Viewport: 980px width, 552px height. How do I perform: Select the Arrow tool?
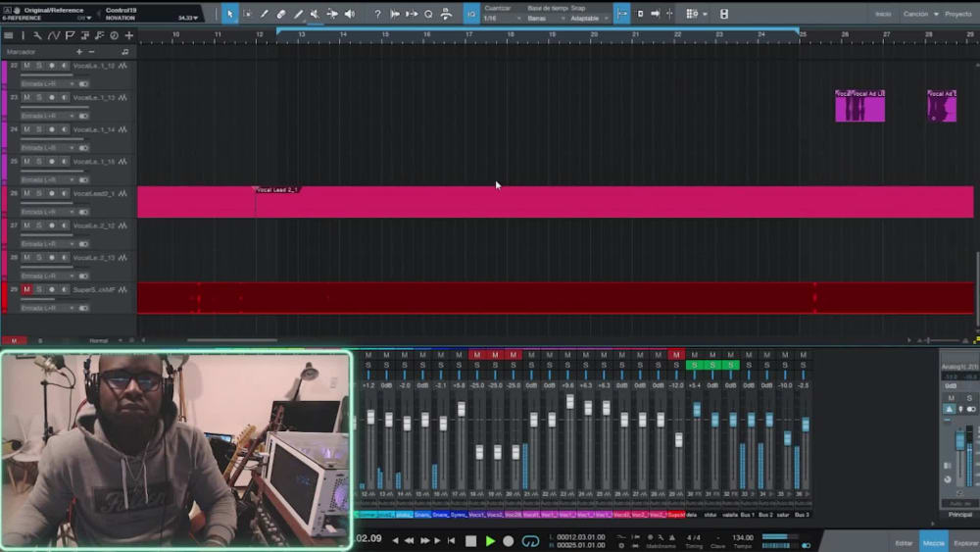coord(230,14)
